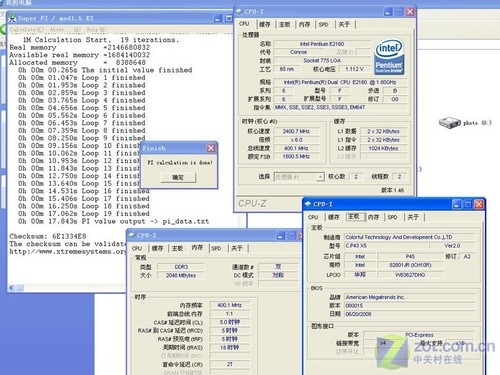Switch to 关于 tab in memory window
This screenshot has height=375, width=500.
[237, 248]
